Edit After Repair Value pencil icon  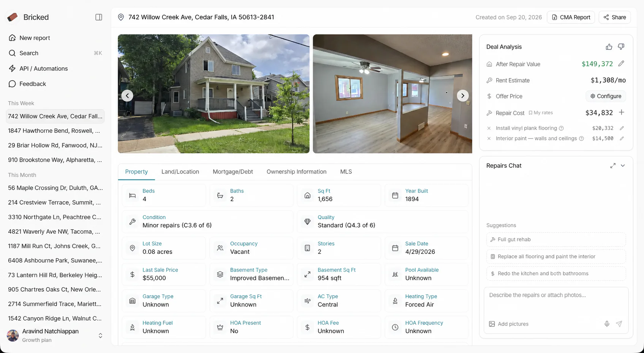coord(621,64)
